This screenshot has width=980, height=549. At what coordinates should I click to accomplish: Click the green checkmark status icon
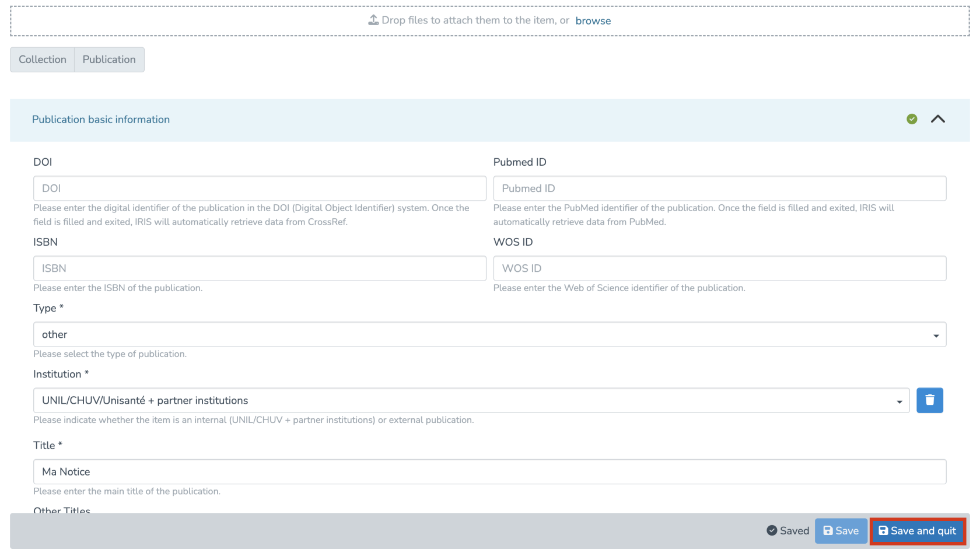[912, 119]
